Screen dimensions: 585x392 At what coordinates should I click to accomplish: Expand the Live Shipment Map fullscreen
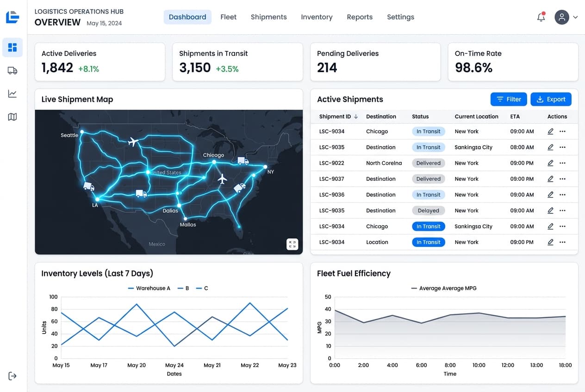click(x=292, y=244)
